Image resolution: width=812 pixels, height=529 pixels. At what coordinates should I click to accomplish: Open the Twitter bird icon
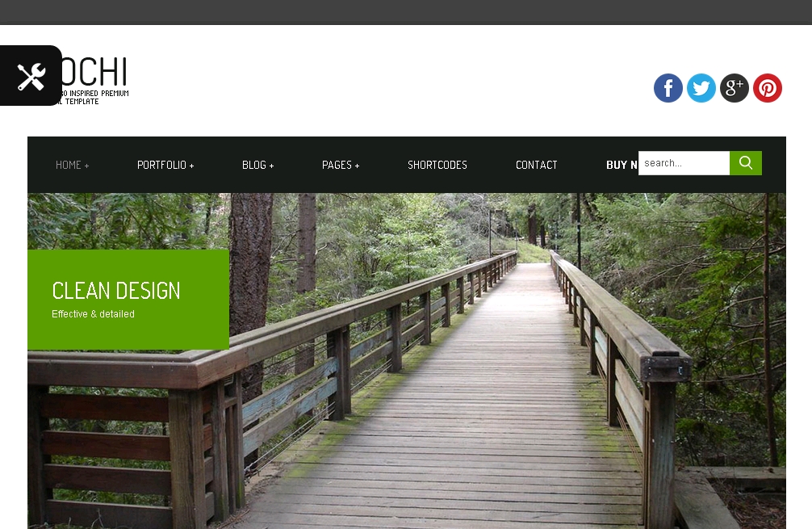pyautogui.click(x=701, y=87)
